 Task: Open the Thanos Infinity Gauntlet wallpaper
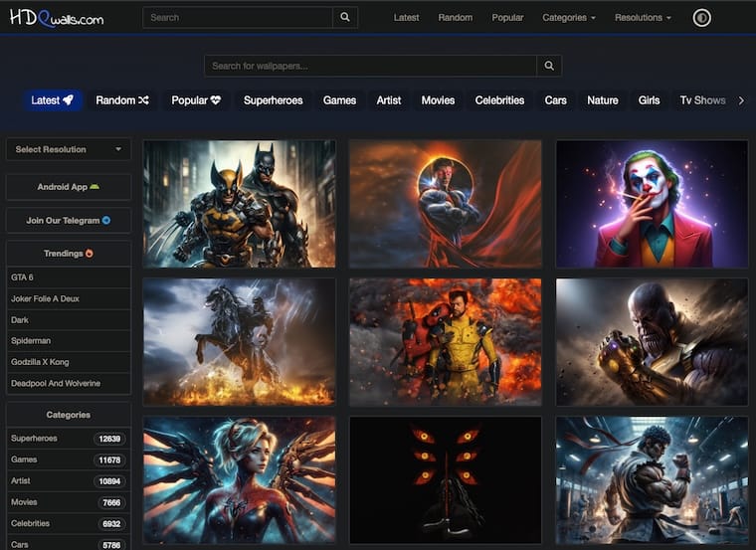coord(652,342)
